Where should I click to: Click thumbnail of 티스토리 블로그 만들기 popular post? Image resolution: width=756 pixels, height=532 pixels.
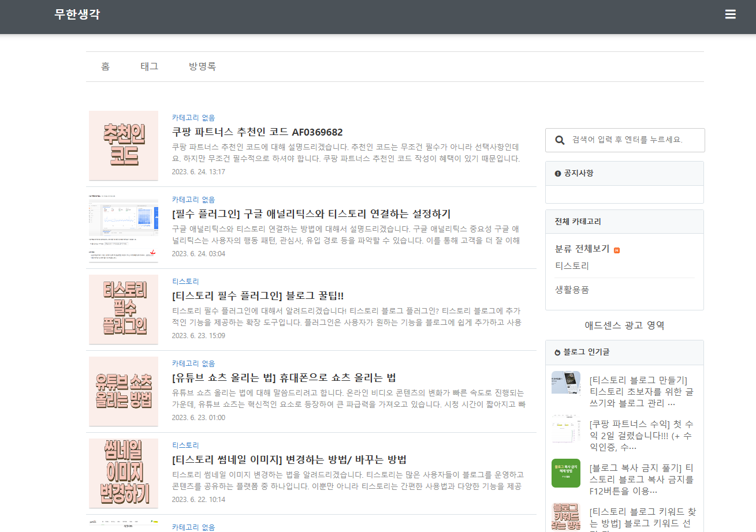pyautogui.click(x=566, y=383)
